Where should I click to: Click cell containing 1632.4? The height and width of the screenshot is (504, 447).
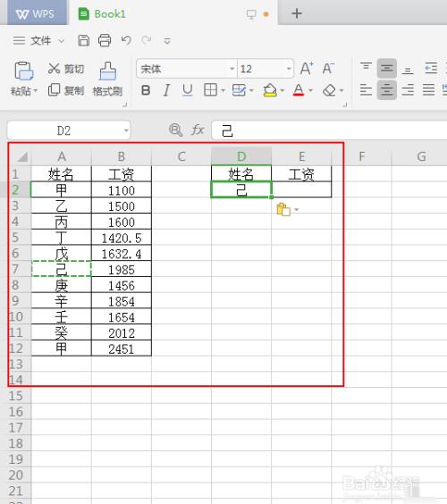122,253
